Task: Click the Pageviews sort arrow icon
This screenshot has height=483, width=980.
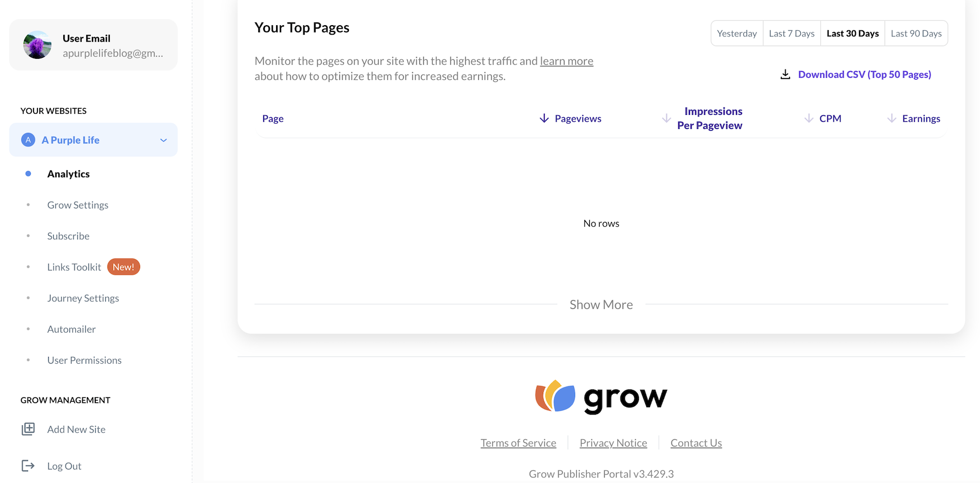Action: (544, 118)
